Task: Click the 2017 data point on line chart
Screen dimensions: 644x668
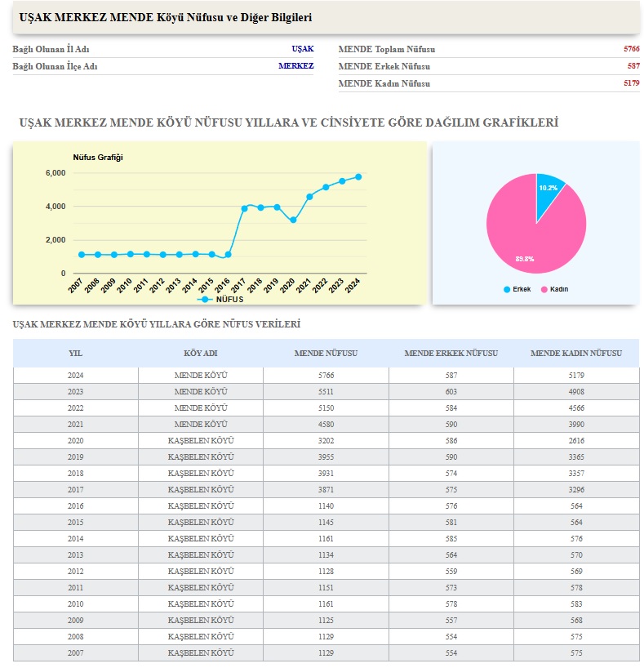Action: click(x=244, y=208)
